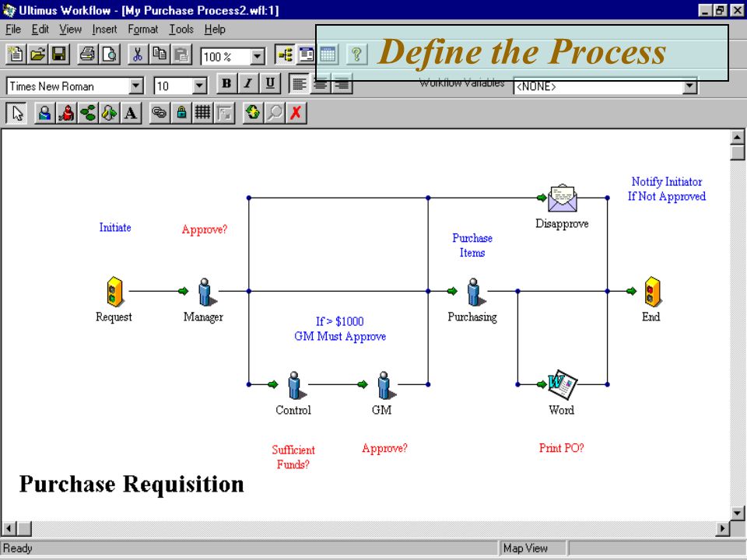
Task: Select the End traffic light step
Action: [653, 291]
